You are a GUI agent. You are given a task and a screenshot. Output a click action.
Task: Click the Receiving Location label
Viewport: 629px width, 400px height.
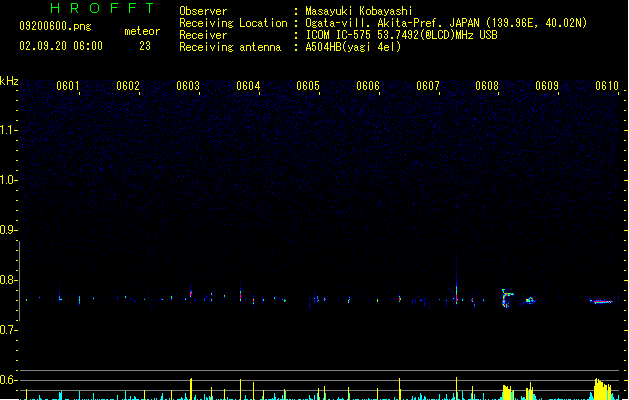(233, 23)
